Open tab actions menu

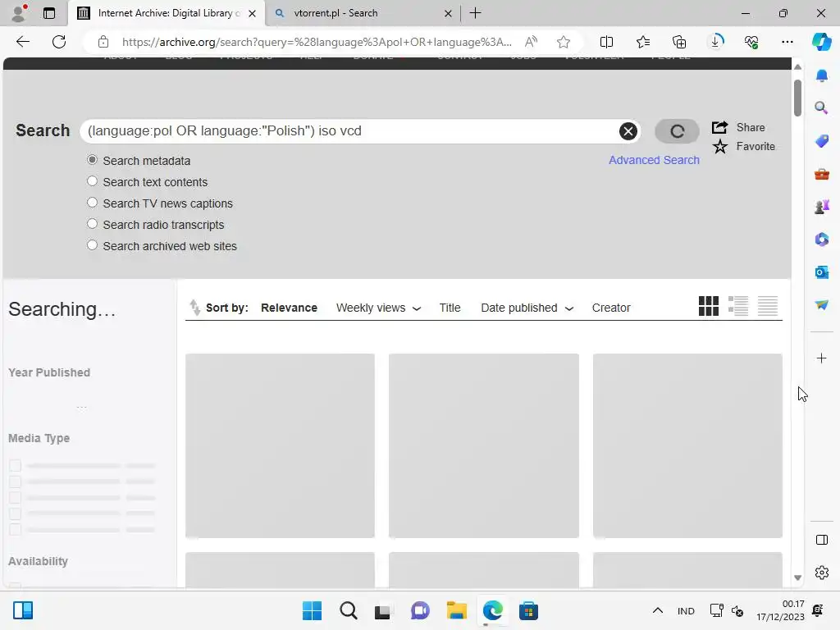(x=48, y=13)
